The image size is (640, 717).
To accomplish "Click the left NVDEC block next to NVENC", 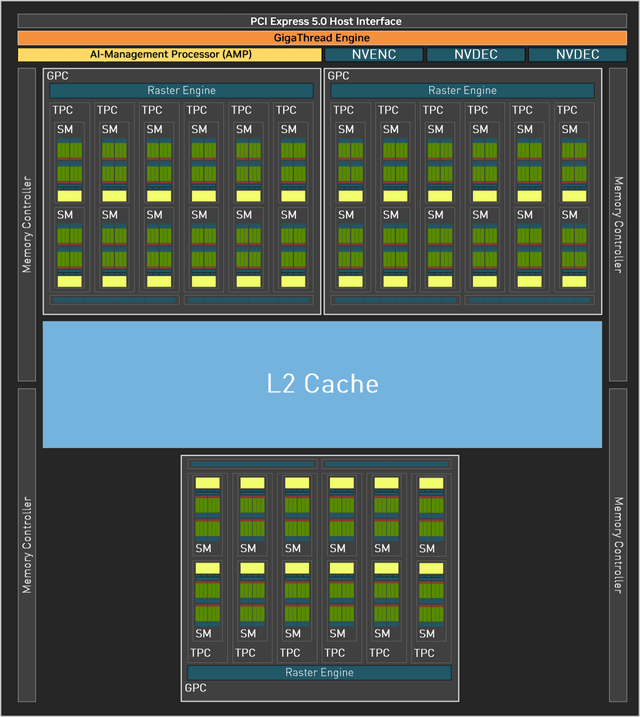I will point(476,54).
